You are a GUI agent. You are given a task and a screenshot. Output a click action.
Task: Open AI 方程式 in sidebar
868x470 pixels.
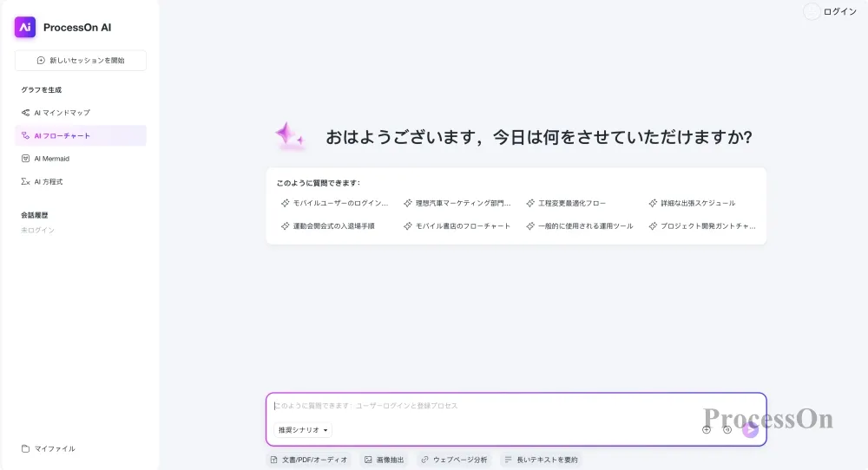coord(81,181)
